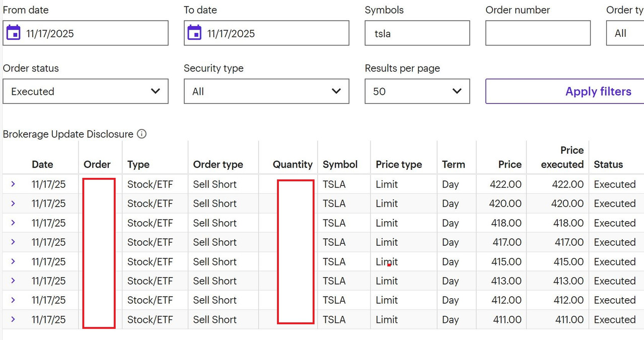Open the Security type dropdown
Viewport: 644px width, 340px height.
point(266,92)
